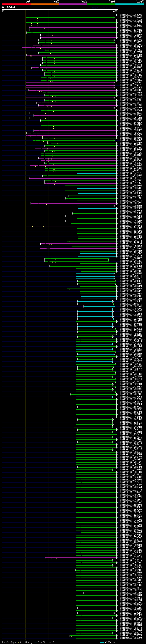
Task: Click the white query sequence bar
Action: (x=60, y=9)
